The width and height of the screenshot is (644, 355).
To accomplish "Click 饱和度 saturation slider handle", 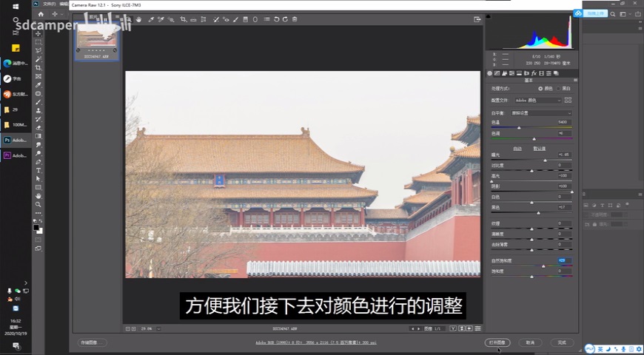I will click(x=532, y=277).
